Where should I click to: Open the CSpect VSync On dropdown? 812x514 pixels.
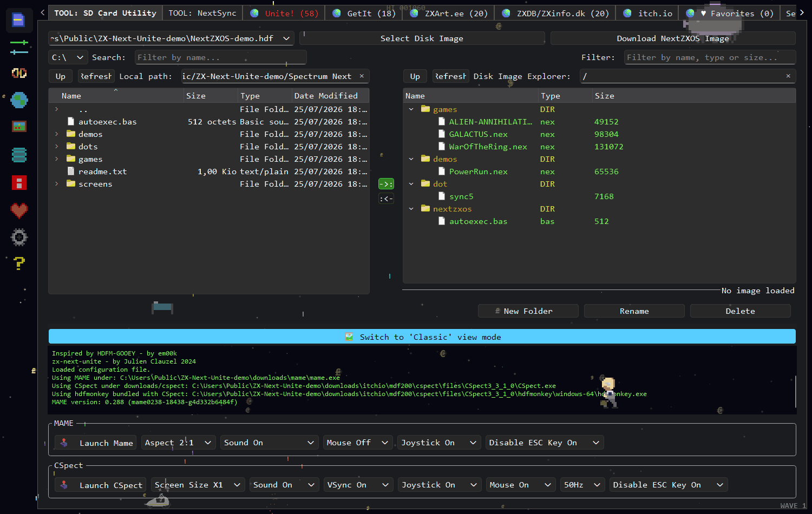pos(358,485)
